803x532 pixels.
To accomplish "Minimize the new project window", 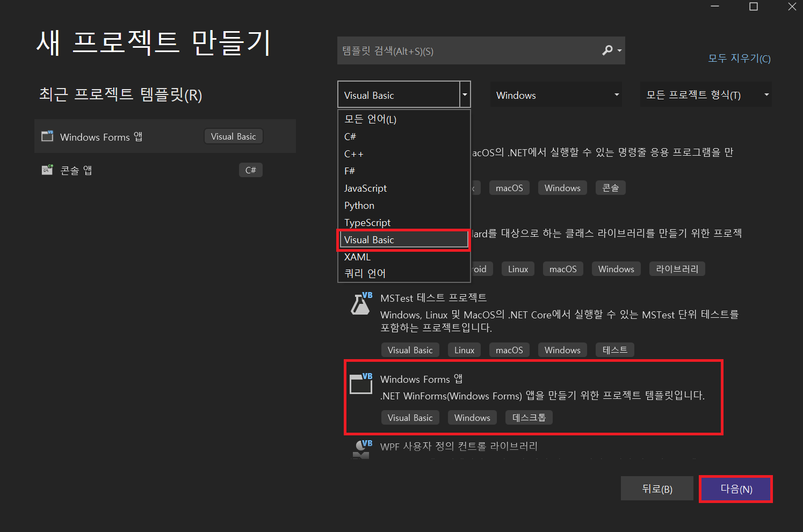I will pos(715,6).
